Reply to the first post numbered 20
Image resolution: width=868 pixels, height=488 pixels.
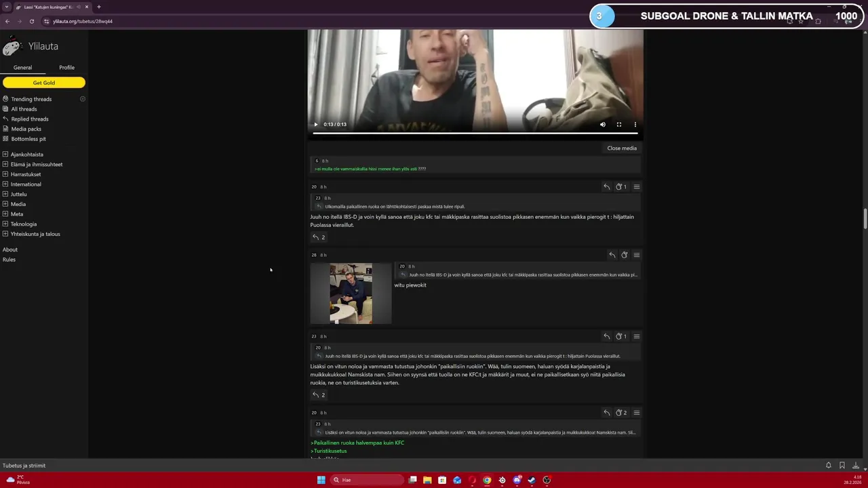click(x=607, y=186)
